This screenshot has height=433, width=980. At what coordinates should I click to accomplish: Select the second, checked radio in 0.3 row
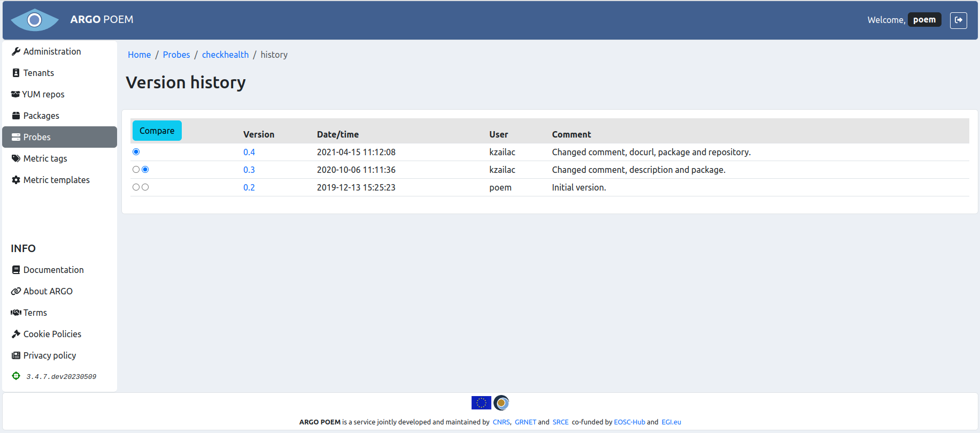(x=145, y=170)
